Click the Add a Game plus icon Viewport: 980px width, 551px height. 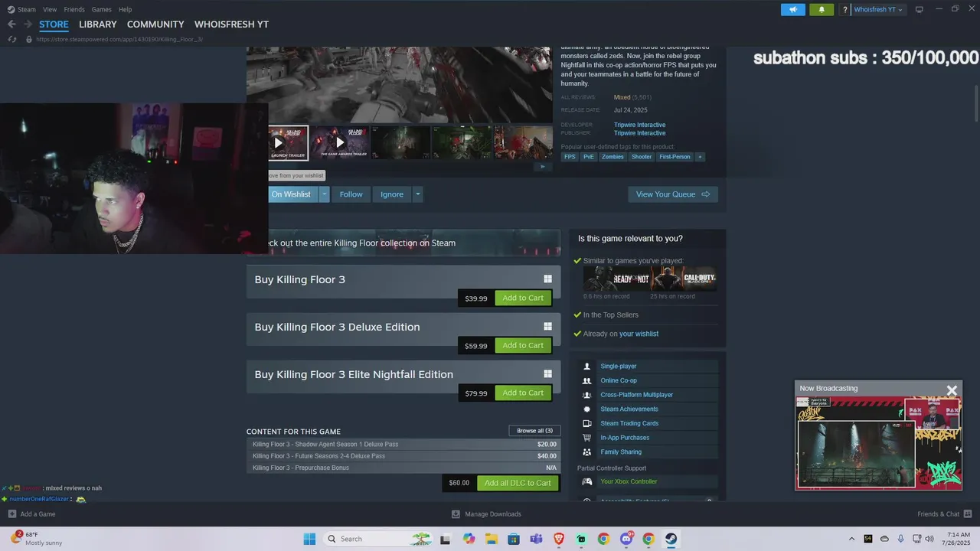click(12, 514)
